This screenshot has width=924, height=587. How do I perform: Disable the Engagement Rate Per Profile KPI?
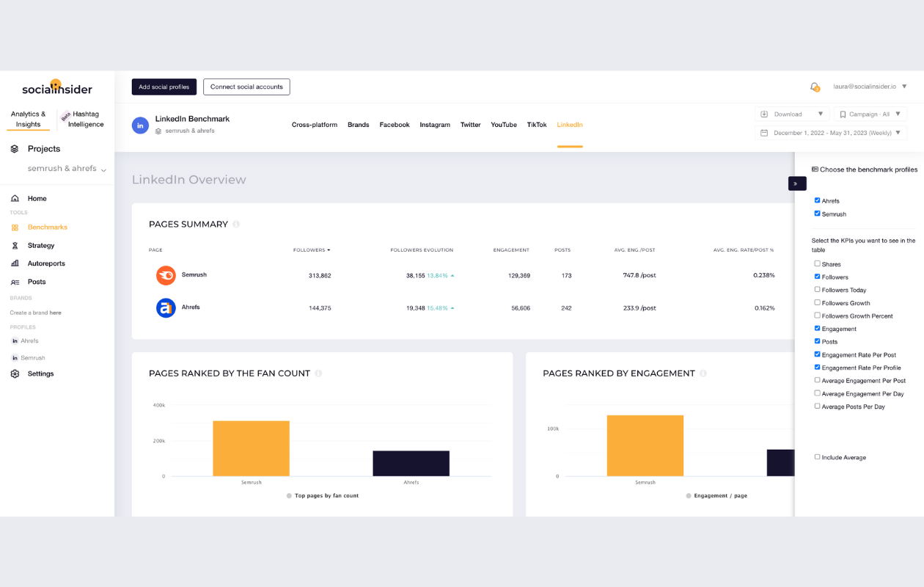tap(817, 367)
